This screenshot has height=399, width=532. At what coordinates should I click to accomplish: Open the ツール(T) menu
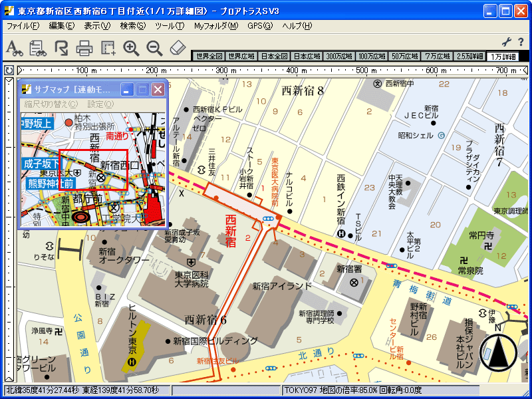pos(170,26)
